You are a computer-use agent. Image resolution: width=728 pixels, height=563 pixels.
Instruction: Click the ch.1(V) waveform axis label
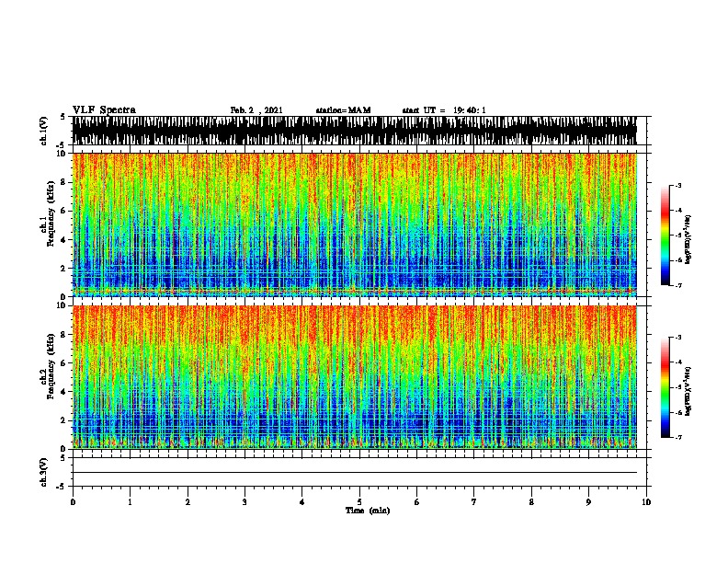click(44, 131)
